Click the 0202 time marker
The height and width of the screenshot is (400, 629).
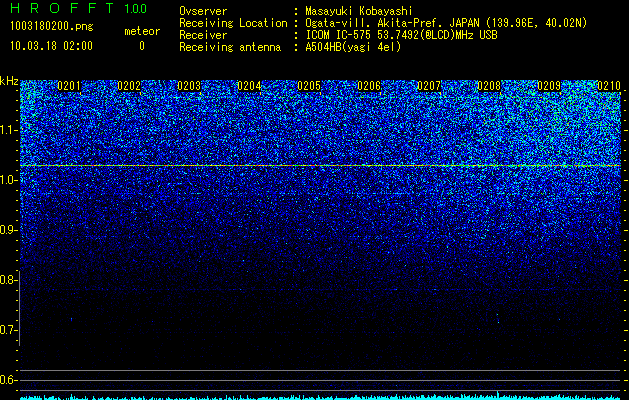(129, 86)
